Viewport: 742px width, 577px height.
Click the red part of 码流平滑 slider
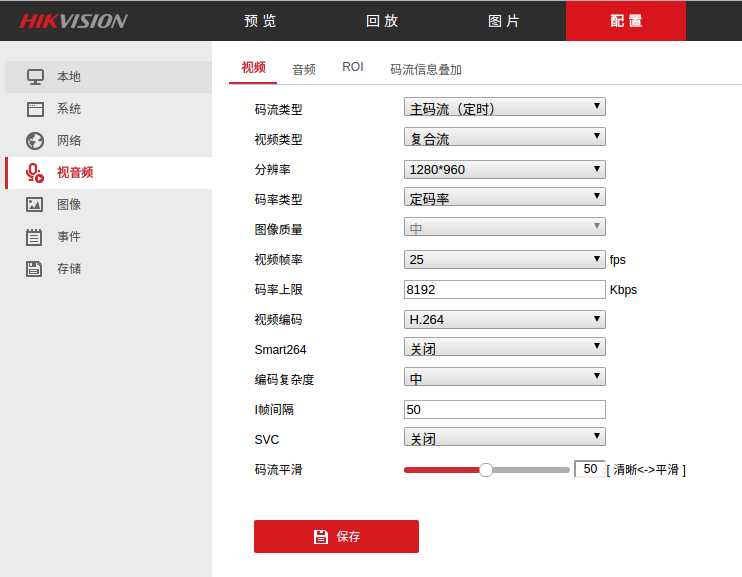click(442, 470)
